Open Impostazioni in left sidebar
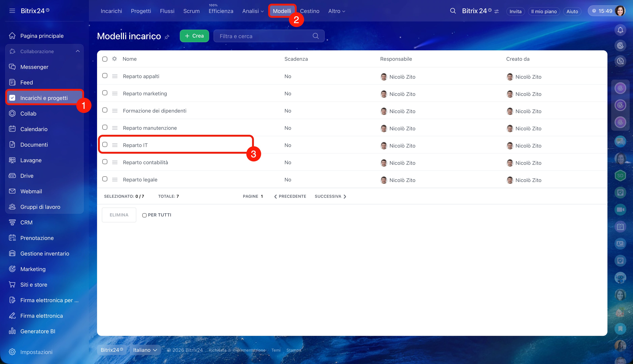This screenshot has width=633, height=364. pyautogui.click(x=36, y=352)
